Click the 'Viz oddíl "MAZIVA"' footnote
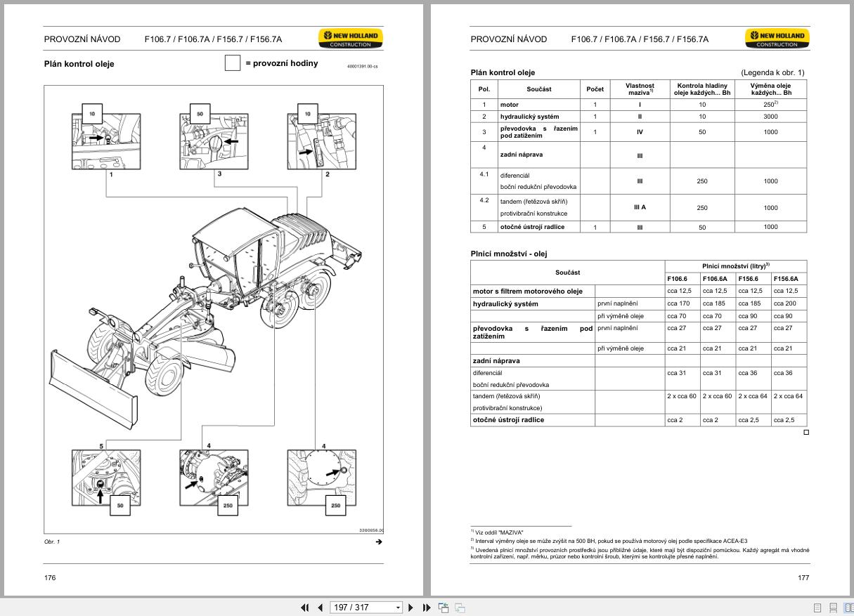 tap(500, 531)
